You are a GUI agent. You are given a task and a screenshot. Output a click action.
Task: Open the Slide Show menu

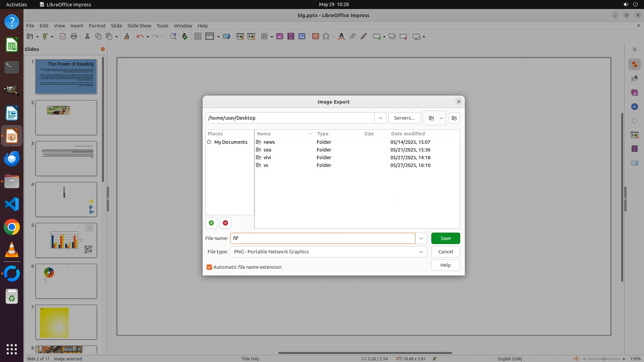click(x=139, y=25)
